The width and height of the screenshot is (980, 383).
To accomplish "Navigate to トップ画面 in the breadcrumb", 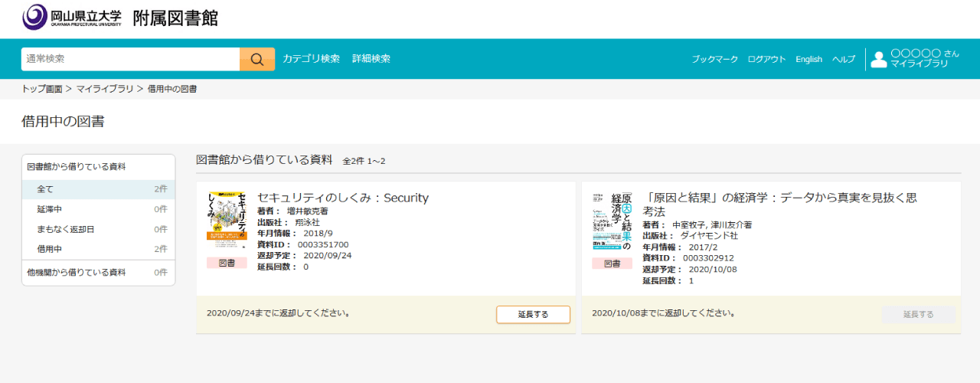I will (42, 90).
